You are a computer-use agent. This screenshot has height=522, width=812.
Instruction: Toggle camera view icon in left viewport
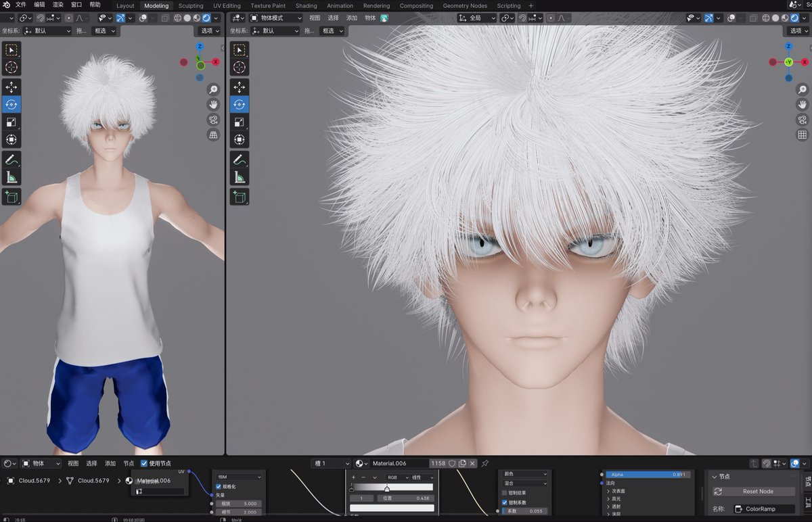[x=213, y=120]
